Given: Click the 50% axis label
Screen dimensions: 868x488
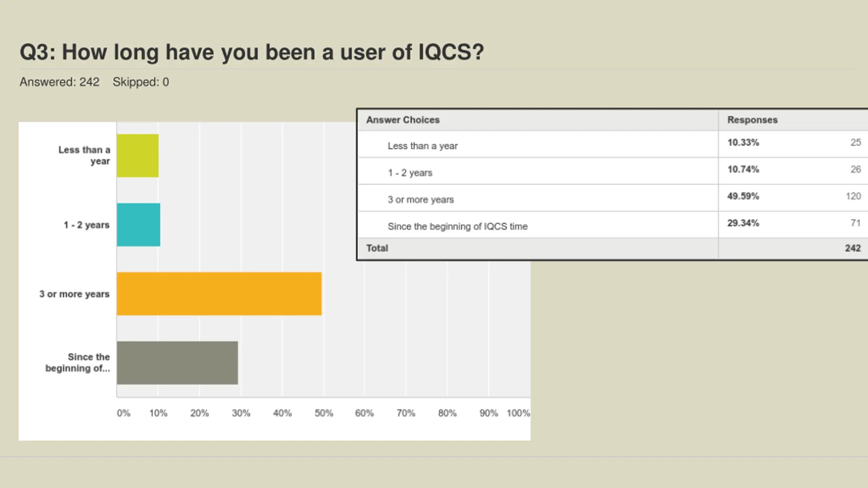Looking at the screenshot, I should (x=324, y=413).
